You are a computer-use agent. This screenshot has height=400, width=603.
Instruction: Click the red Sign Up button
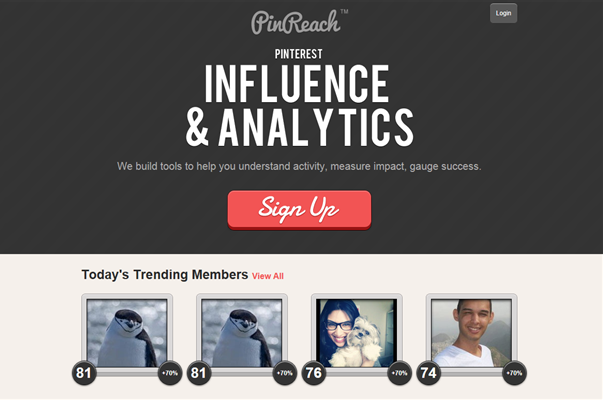pos(299,210)
